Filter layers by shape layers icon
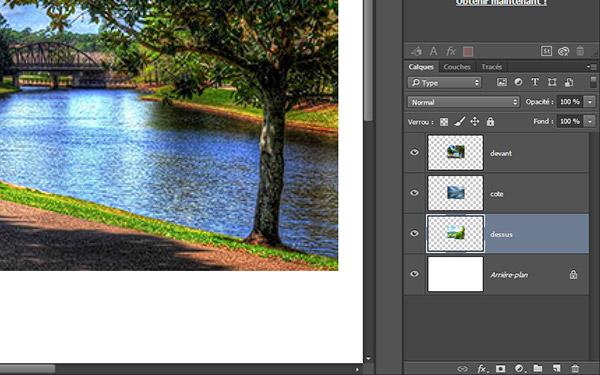This screenshot has width=600, height=375. click(x=552, y=82)
